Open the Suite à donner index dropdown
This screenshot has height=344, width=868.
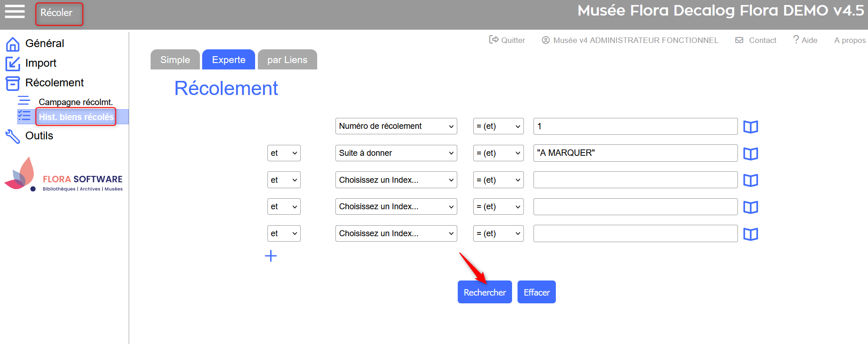coord(396,153)
